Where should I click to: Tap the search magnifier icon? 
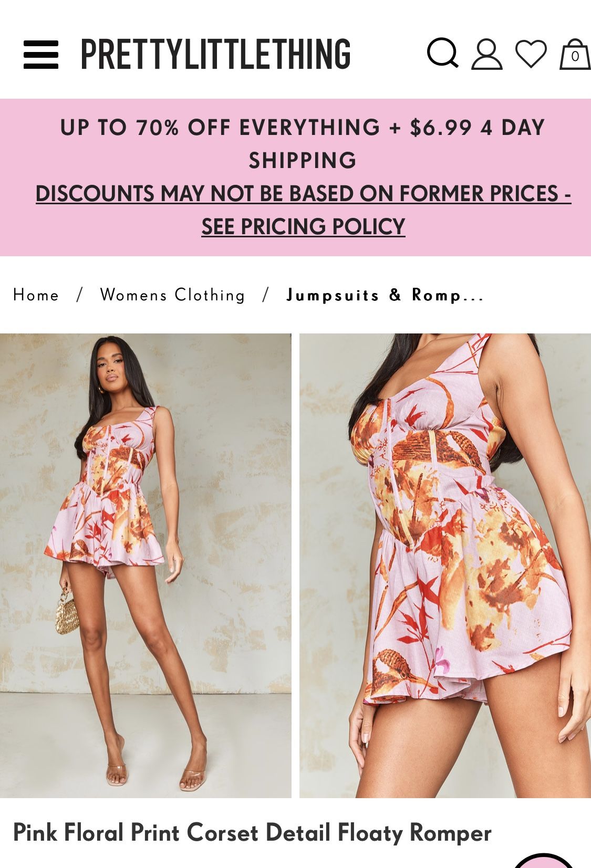442,53
